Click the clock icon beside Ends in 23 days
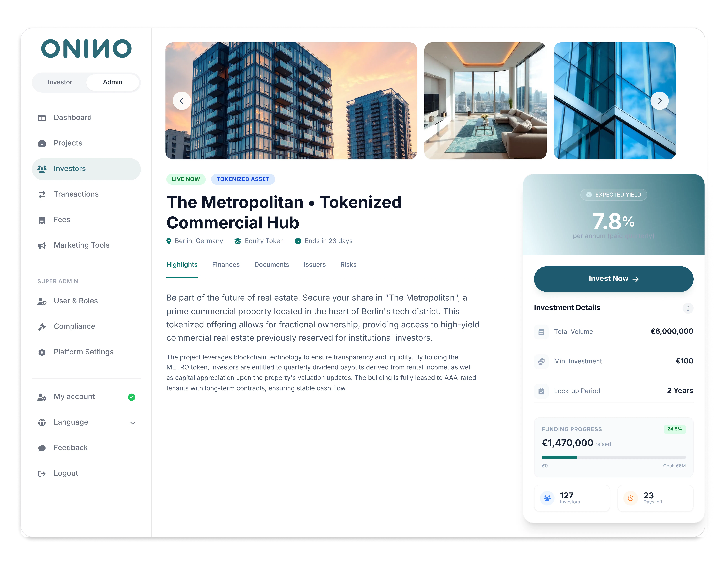The image size is (728, 565). [298, 241]
